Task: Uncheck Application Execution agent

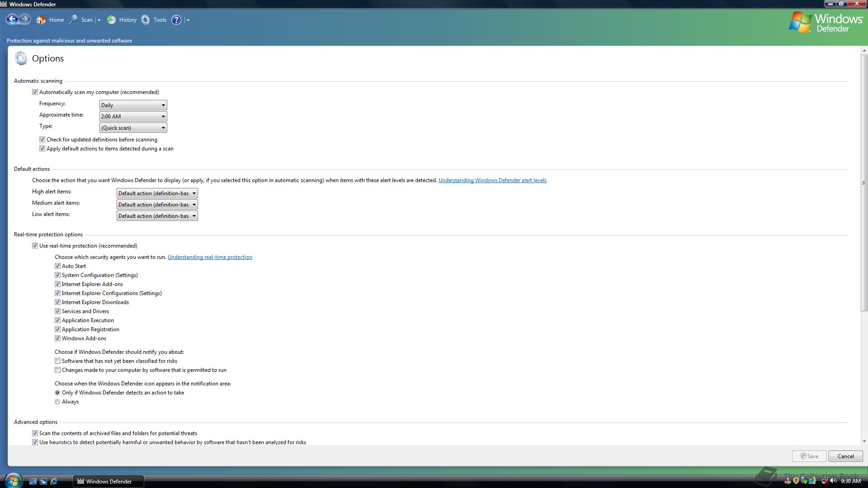Action: [57, 320]
